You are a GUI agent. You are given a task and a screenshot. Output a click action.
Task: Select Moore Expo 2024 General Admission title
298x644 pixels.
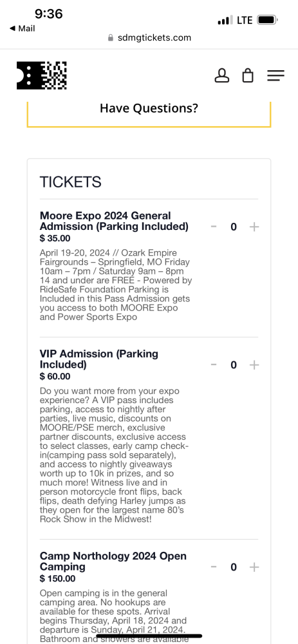pyautogui.click(x=114, y=221)
